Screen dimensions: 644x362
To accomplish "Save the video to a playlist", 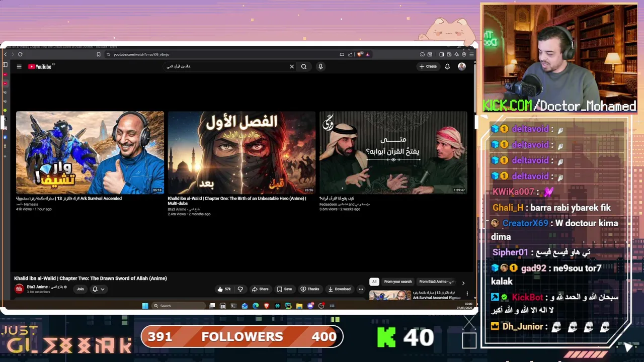I will tap(284, 289).
